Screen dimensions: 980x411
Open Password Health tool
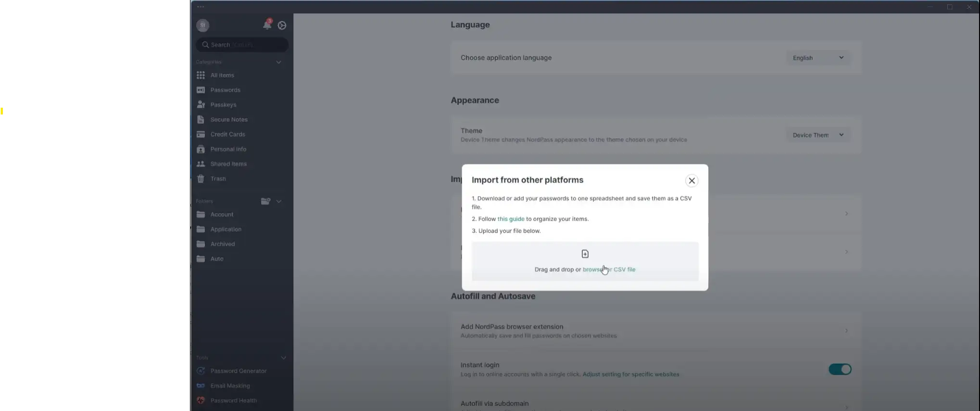coord(233,400)
